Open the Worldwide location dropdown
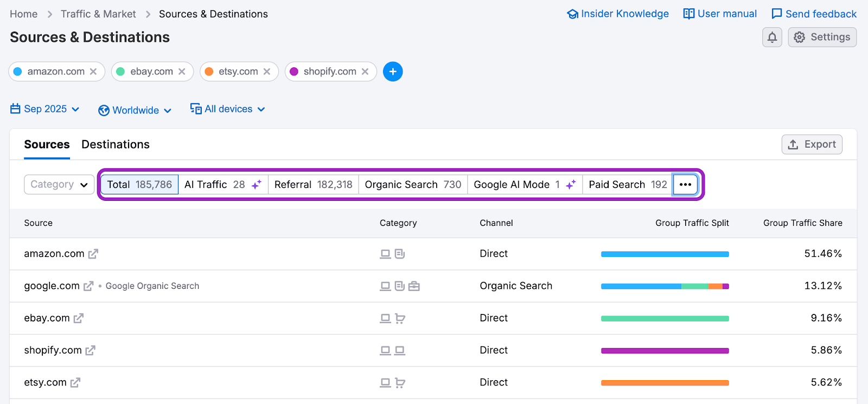The width and height of the screenshot is (868, 404). coord(135,110)
